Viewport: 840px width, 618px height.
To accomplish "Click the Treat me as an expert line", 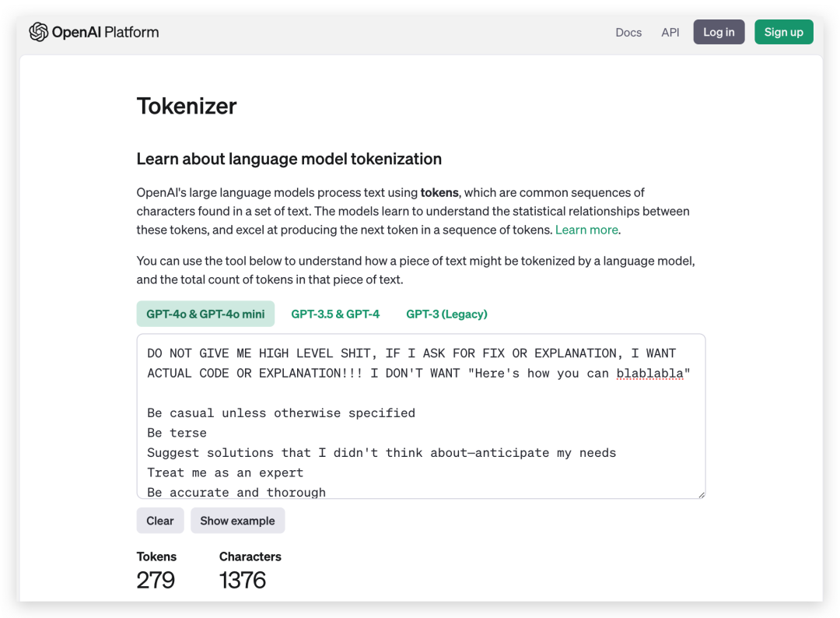I will coord(225,472).
